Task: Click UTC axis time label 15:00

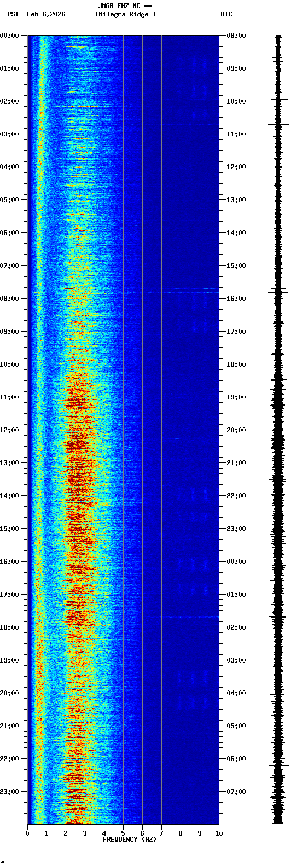Action: point(236,266)
